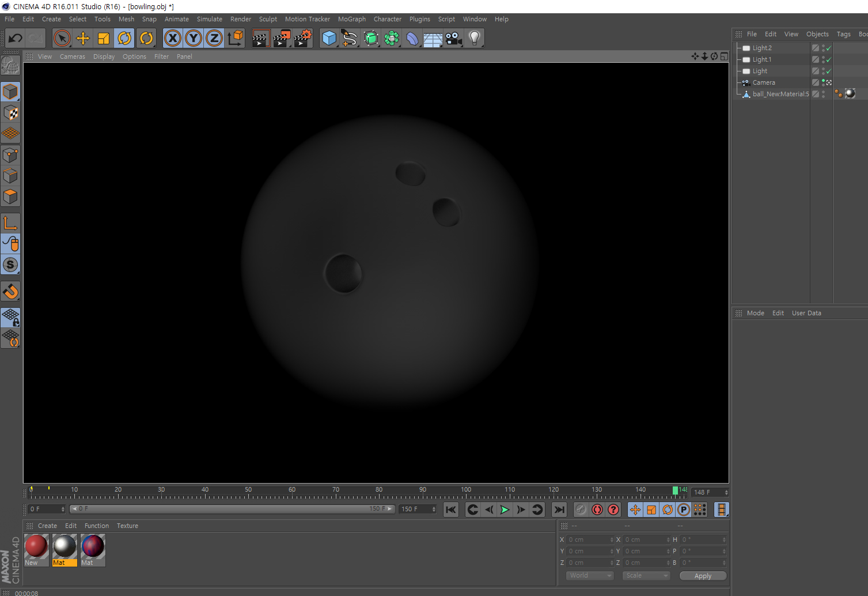Switch to Polygons mode
The image size is (868, 596).
coord(10,197)
